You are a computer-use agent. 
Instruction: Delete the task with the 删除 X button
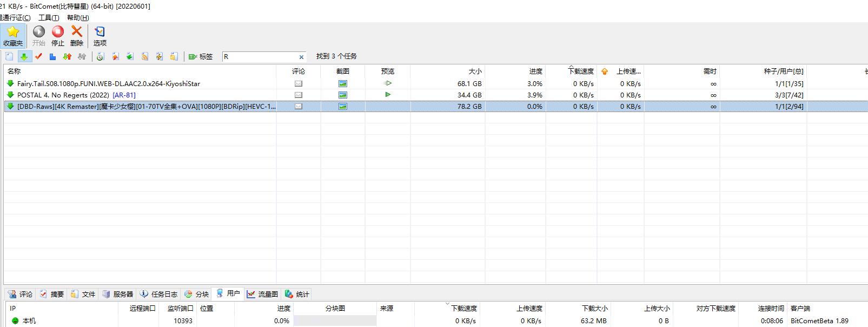coord(77,36)
